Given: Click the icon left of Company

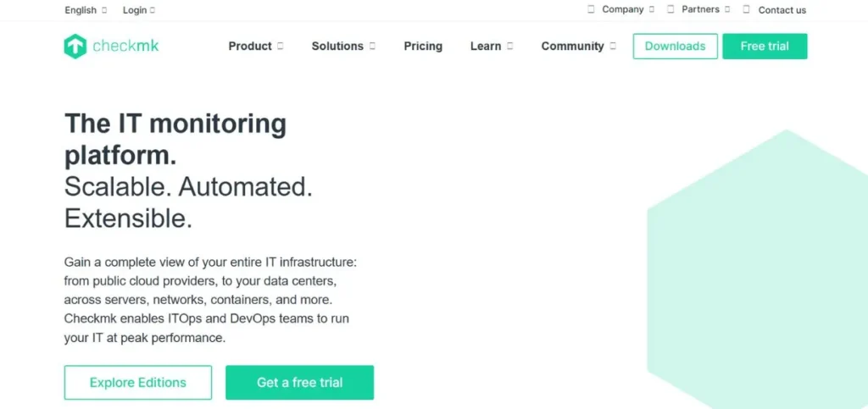Looking at the screenshot, I should 592,9.
